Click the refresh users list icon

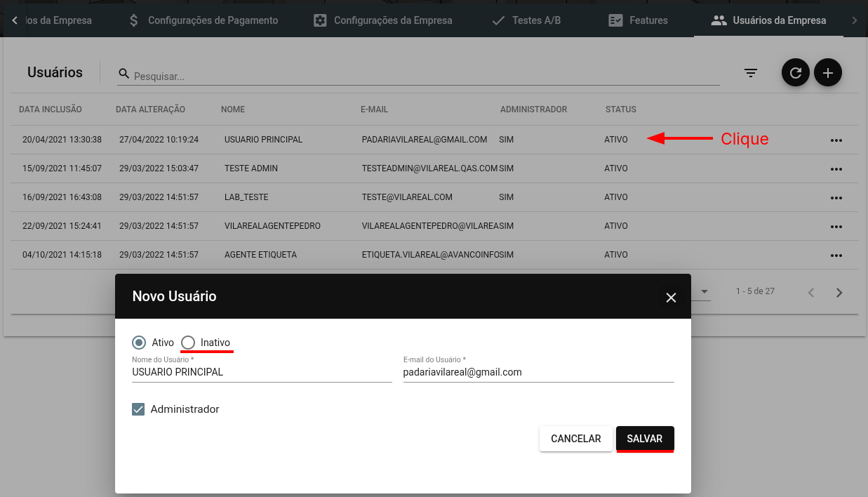[x=795, y=73]
